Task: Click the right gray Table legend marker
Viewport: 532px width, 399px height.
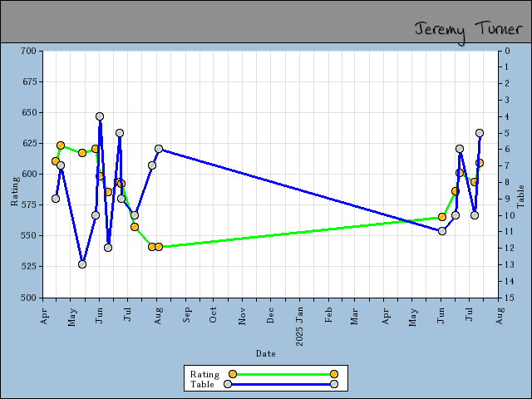Action: 333,384
